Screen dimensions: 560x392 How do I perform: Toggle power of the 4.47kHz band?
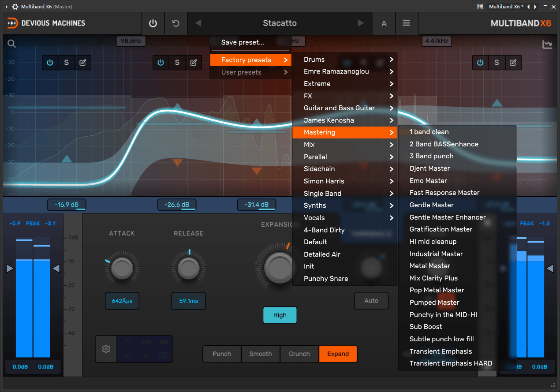[480, 63]
